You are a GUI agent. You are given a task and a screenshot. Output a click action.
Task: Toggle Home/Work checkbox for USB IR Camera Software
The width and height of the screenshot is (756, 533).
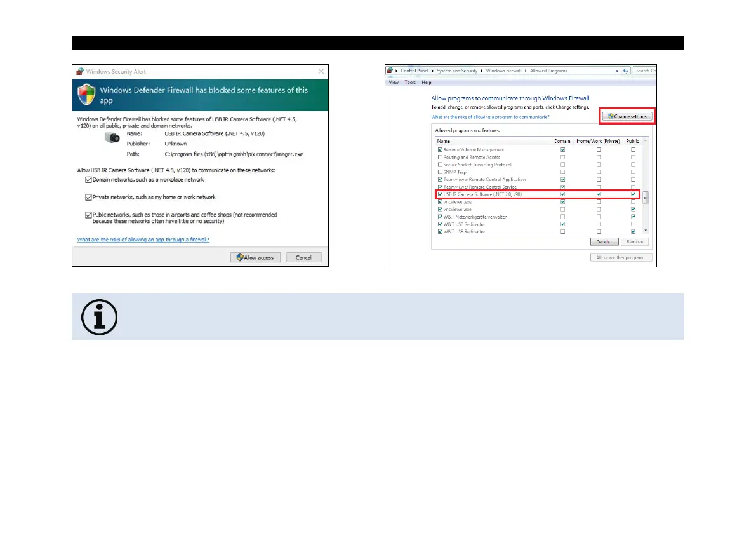(599, 194)
